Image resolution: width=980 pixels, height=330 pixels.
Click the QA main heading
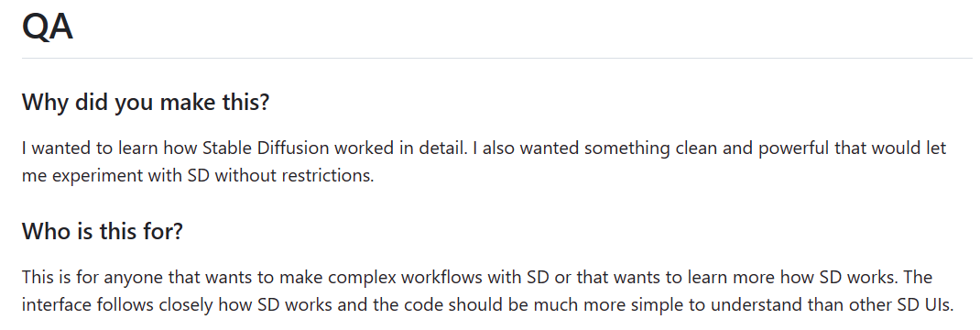pos(48,27)
